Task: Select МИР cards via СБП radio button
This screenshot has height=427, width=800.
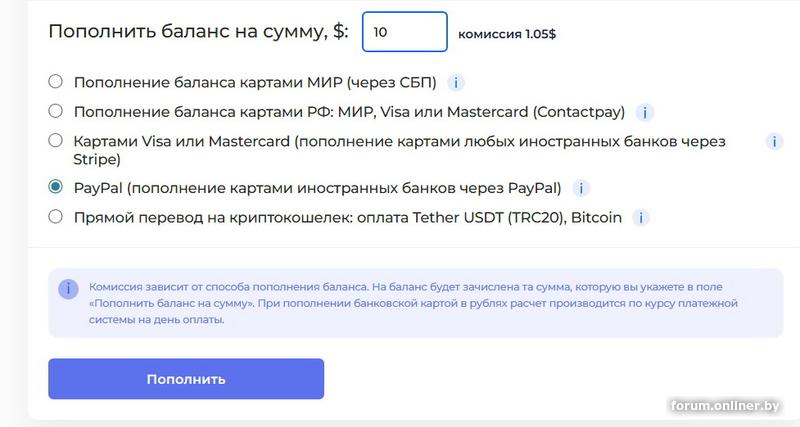Action: coord(56,82)
